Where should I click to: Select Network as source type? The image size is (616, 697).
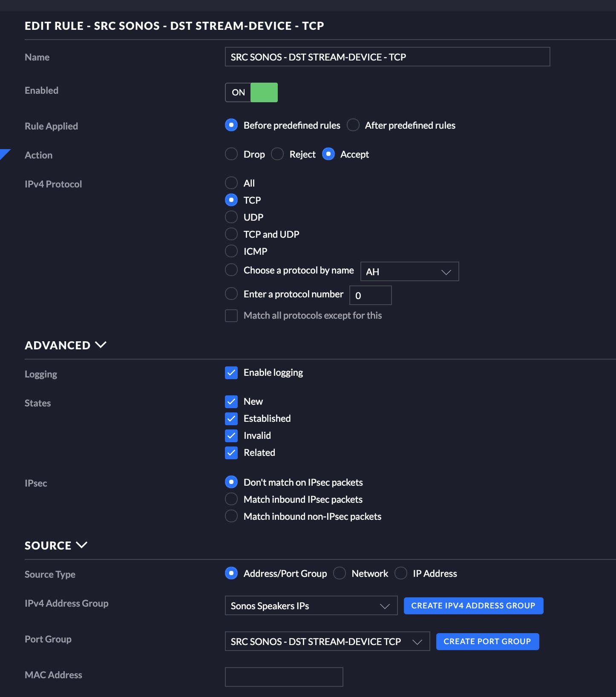point(340,573)
